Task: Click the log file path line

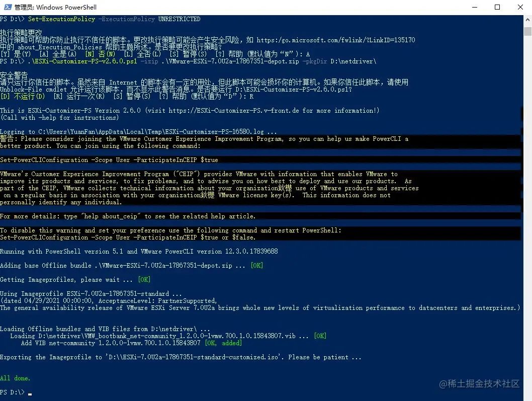Action: [x=138, y=132]
